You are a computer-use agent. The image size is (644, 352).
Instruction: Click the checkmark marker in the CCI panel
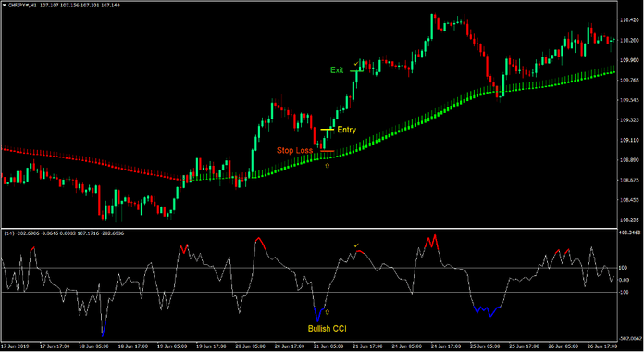tap(356, 245)
